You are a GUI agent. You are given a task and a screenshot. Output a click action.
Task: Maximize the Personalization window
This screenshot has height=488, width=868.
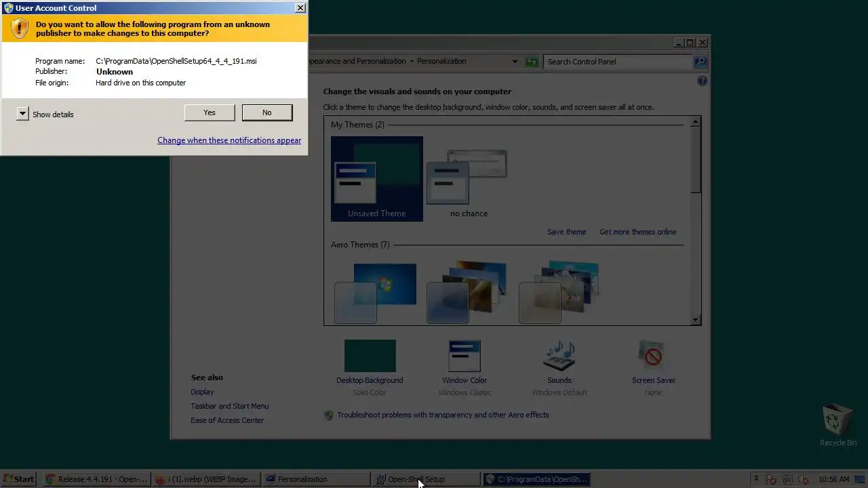[x=690, y=43]
